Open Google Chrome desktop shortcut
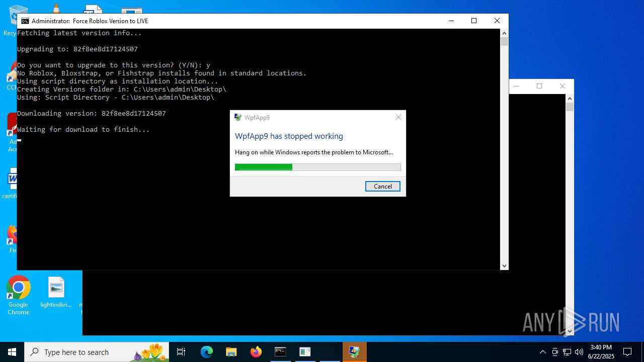644x362 pixels. [19, 296]
